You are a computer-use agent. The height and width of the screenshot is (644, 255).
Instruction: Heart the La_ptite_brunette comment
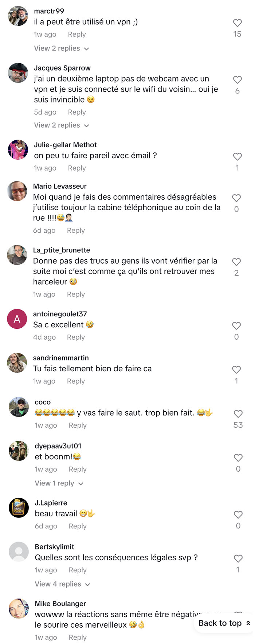[236, 262]
